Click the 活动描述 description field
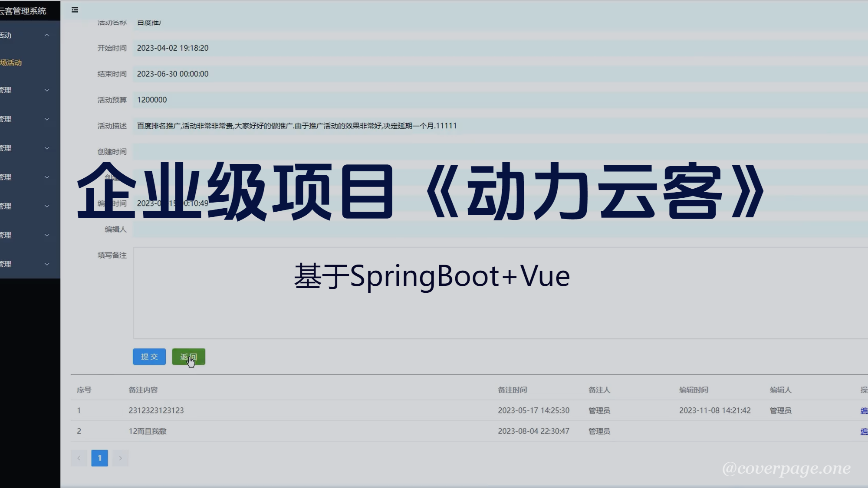 click(x=296, y=126)
